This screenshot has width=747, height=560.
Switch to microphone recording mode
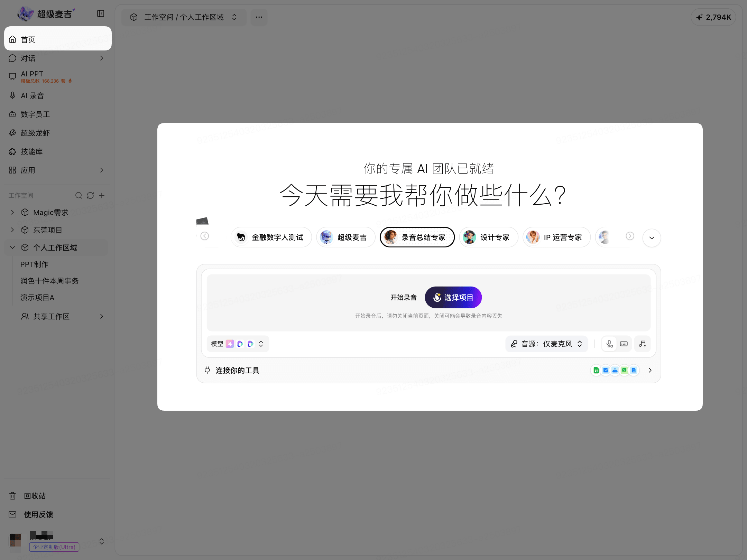pyautogui.click(x=609, y=344)
